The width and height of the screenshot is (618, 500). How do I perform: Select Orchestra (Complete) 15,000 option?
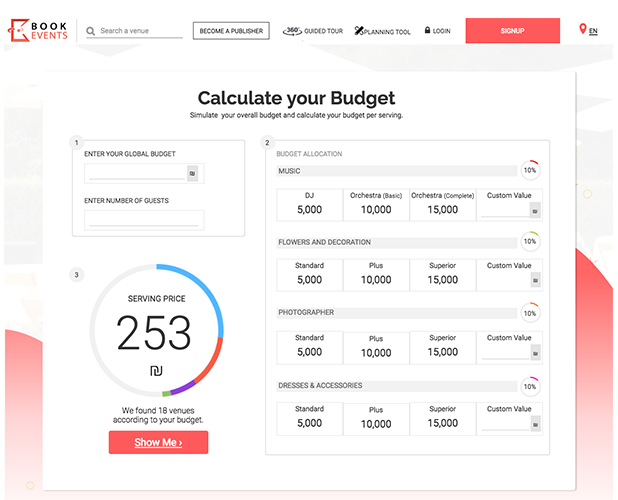(443, 205)
